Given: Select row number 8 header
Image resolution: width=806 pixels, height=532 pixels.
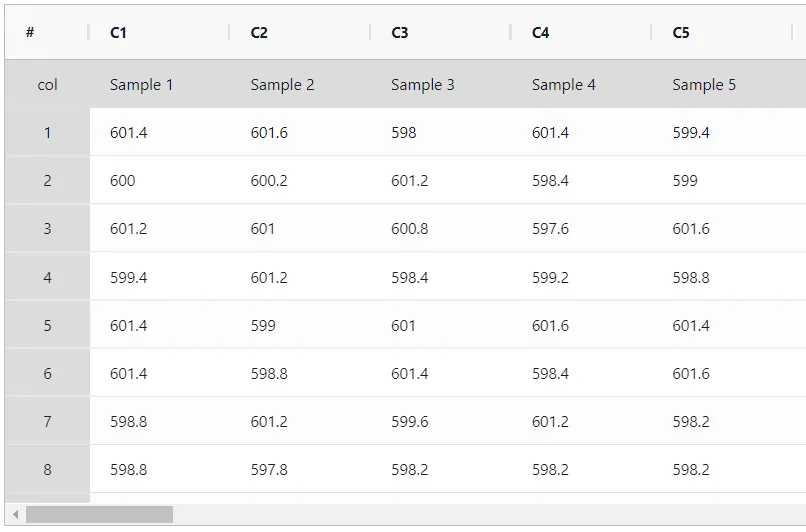Looking at the screenshot, I should coord(47,469).
